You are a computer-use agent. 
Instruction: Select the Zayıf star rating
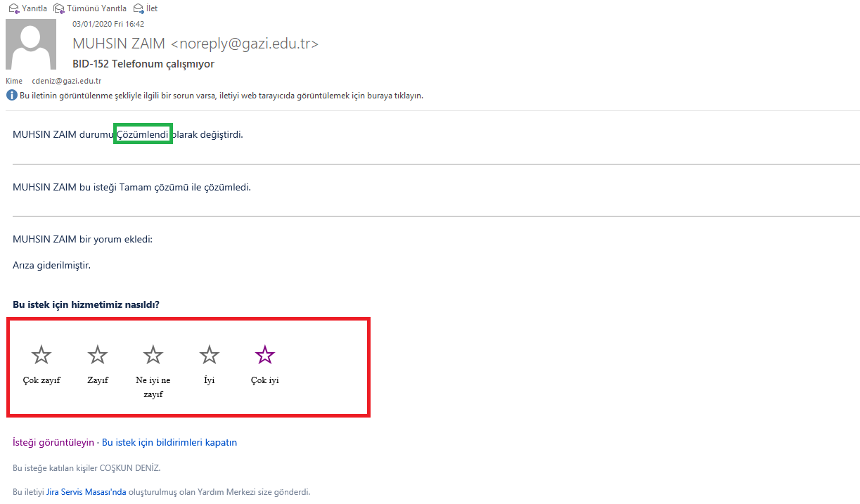pos(98,355)
